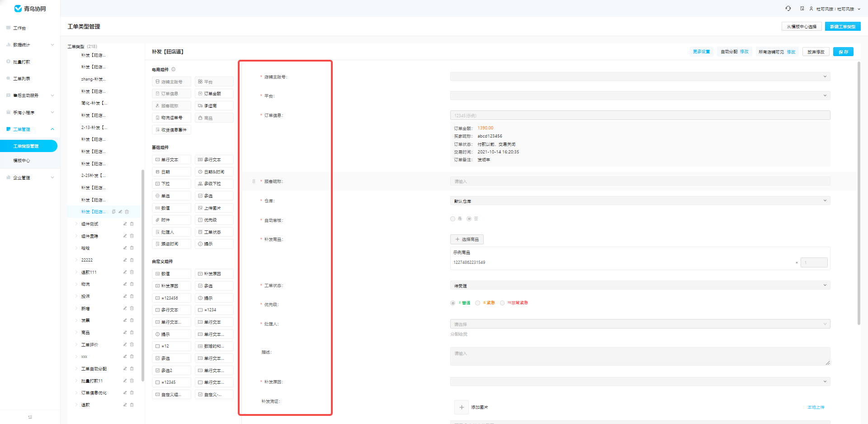Open the 补发原因 dropdown
This screenshot has height=424, width=868.
[640, 381]
